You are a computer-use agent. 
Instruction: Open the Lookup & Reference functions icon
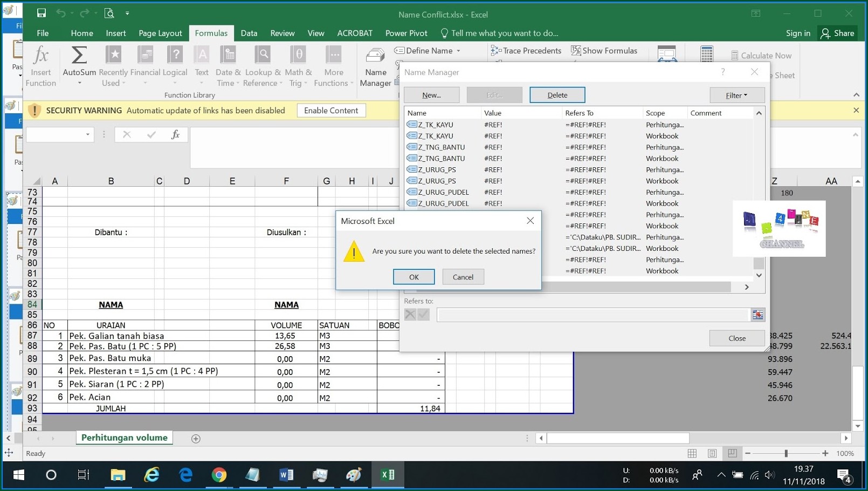[x=263, y=55]
